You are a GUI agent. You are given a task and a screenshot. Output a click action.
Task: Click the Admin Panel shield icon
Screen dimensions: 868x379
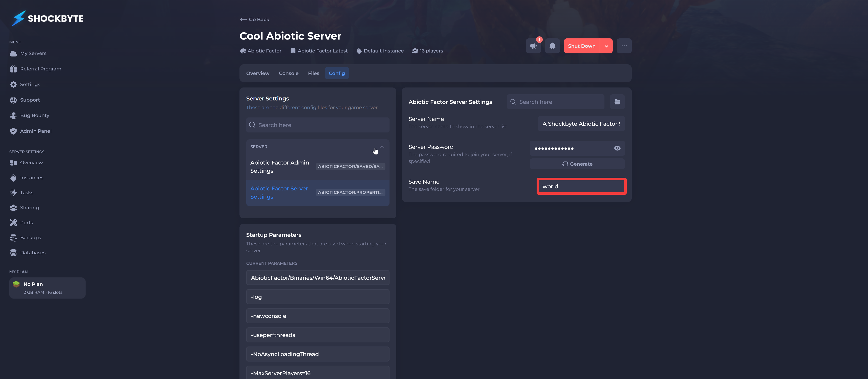13,131
